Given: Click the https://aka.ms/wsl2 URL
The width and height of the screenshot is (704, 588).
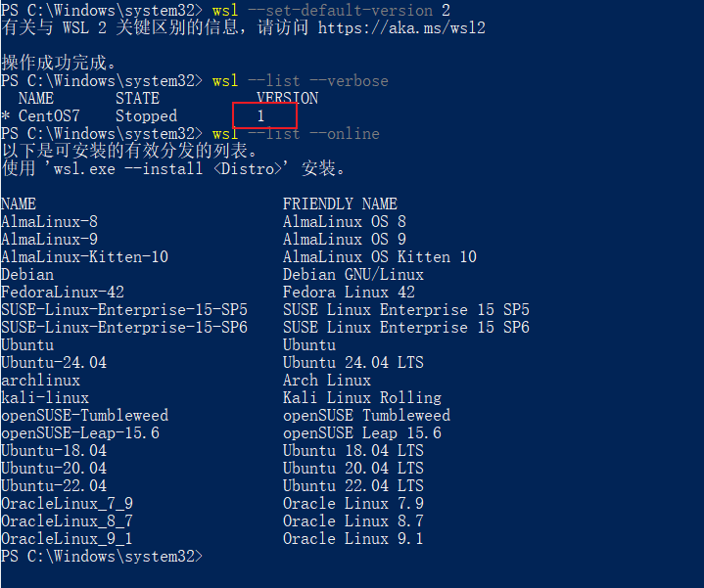Looking at the screenshot, I should [x=401, y=27].
